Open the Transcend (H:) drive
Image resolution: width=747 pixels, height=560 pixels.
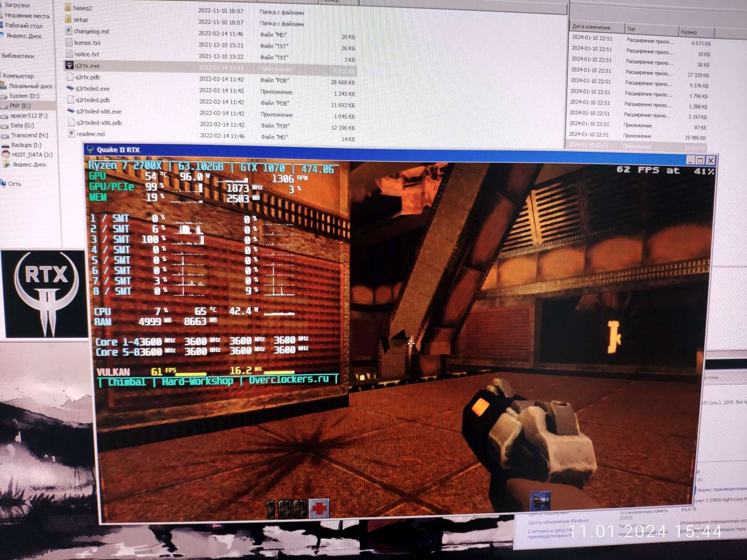tap(29, 135)
